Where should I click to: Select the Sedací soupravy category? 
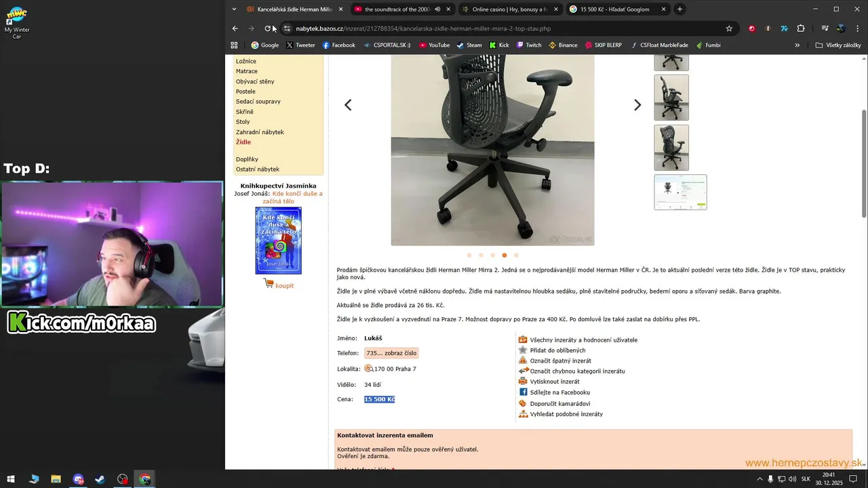pyautogui.click(x=258, y=102)
